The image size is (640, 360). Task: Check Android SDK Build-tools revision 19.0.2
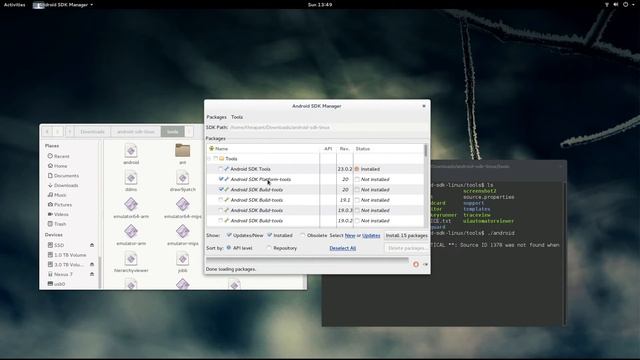[220, 220]
